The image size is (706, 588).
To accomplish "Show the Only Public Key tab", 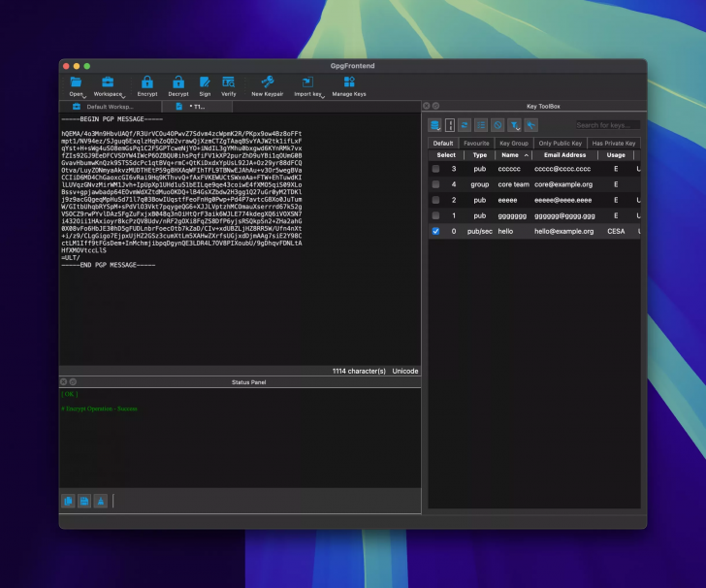I will (x=561, y=144).
